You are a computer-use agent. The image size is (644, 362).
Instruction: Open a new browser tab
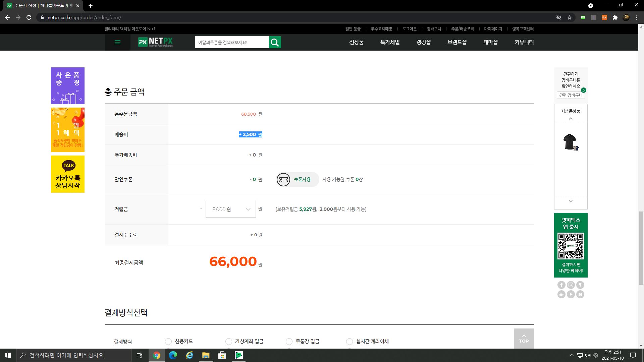pos(91,6)
